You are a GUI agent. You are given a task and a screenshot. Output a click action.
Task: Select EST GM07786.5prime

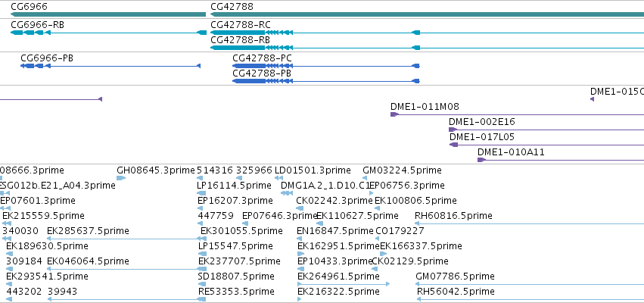click(455, 277)
